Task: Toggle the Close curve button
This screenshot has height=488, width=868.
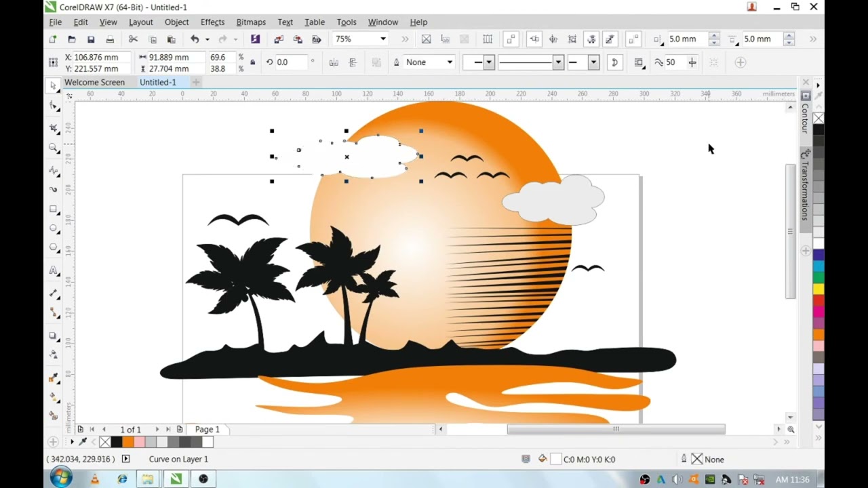Action: 615,62
